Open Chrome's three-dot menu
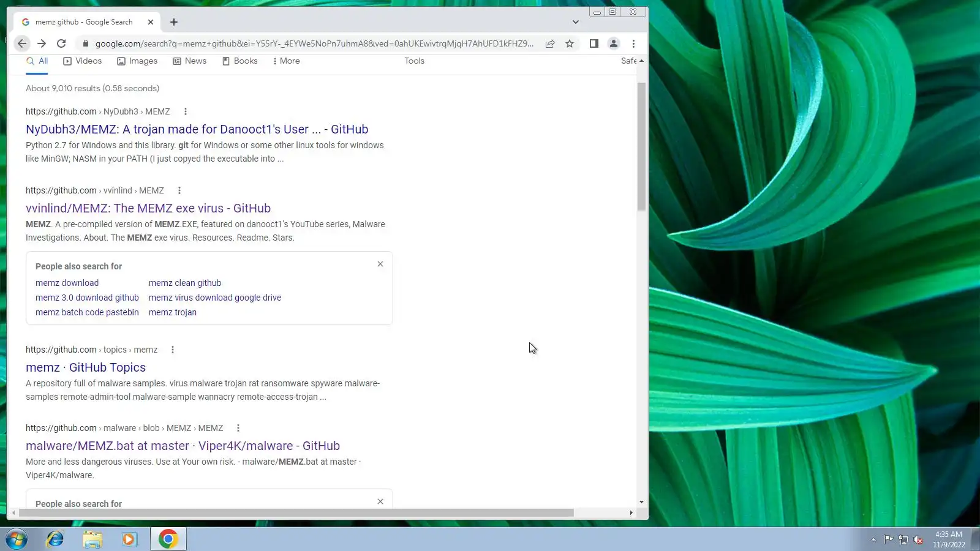This screenshot has height=551, width=980. pos(633,43)
